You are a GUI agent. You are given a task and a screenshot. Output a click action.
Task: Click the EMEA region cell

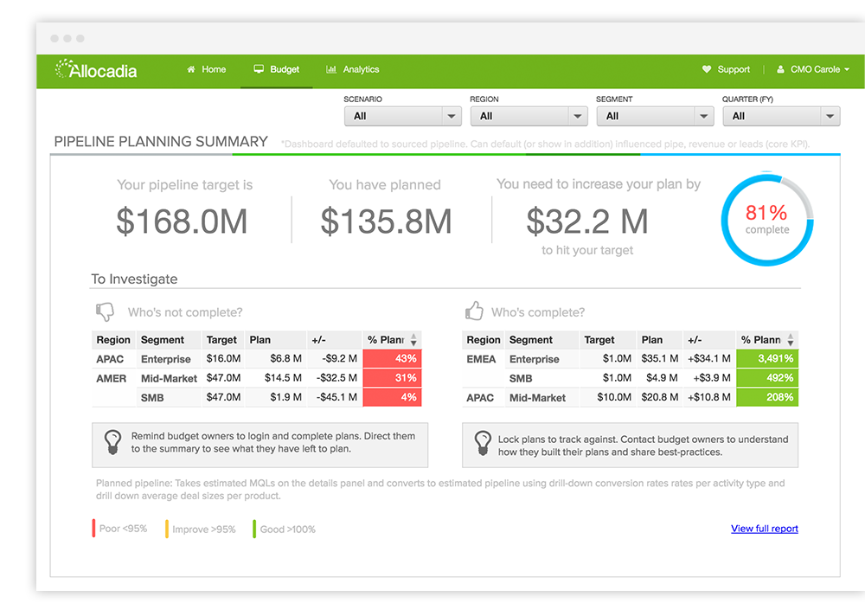pyautogui.click(x=482, y=359)
